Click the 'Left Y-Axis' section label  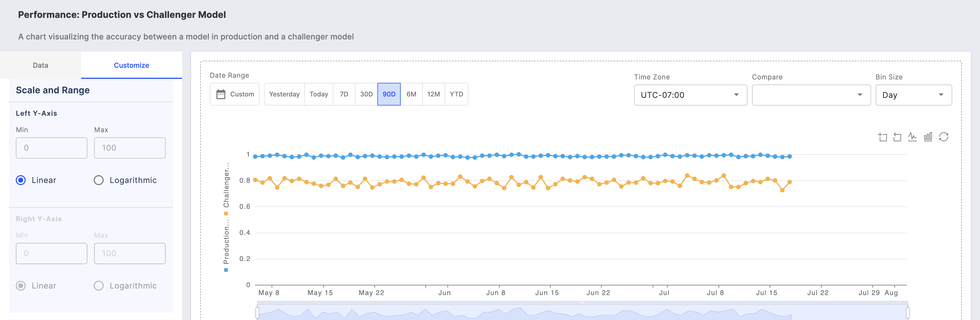[37, 113]
